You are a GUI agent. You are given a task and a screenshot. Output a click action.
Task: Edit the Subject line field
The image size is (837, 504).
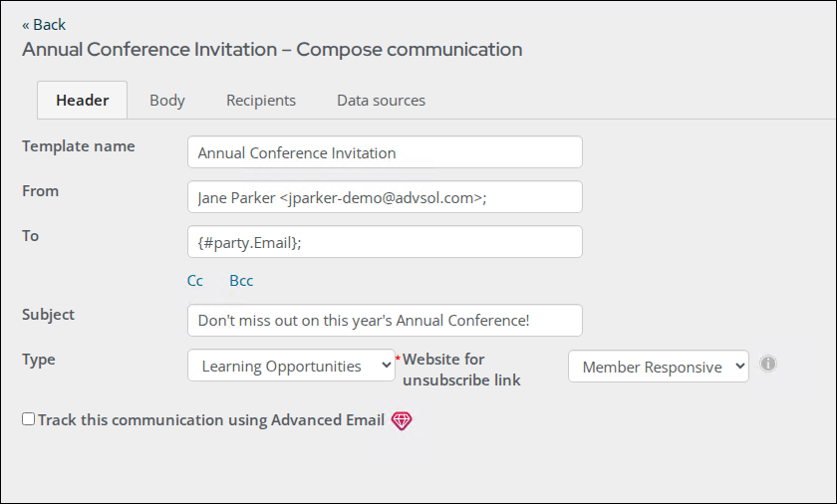point(385,320)
